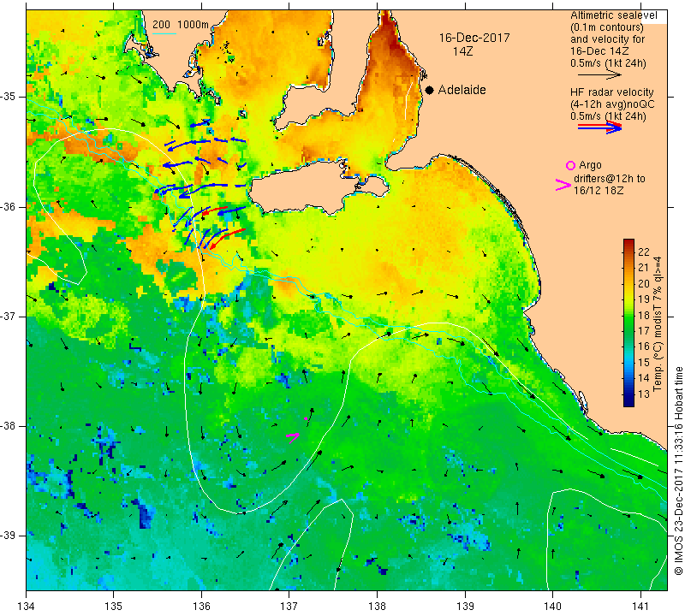The image size is (685, 616).
Task: Click the latitude label -35
Action: click(x=9, y=97)
